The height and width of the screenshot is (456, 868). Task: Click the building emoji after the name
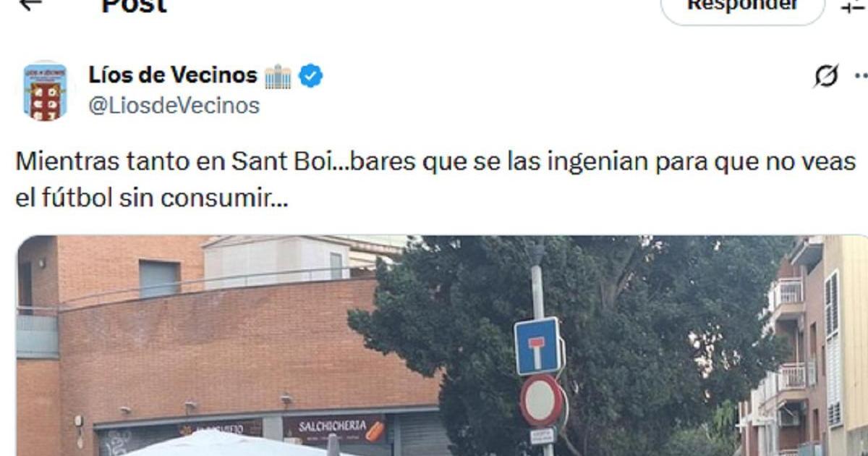tap(278, 76)
